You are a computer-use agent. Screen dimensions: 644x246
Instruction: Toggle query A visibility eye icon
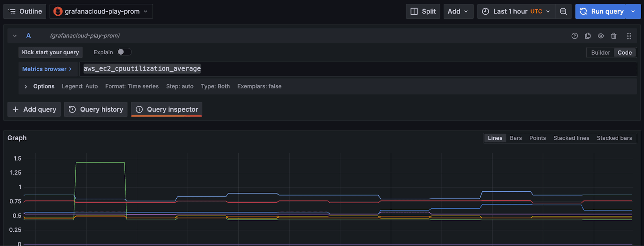click(x=601, y=36)
